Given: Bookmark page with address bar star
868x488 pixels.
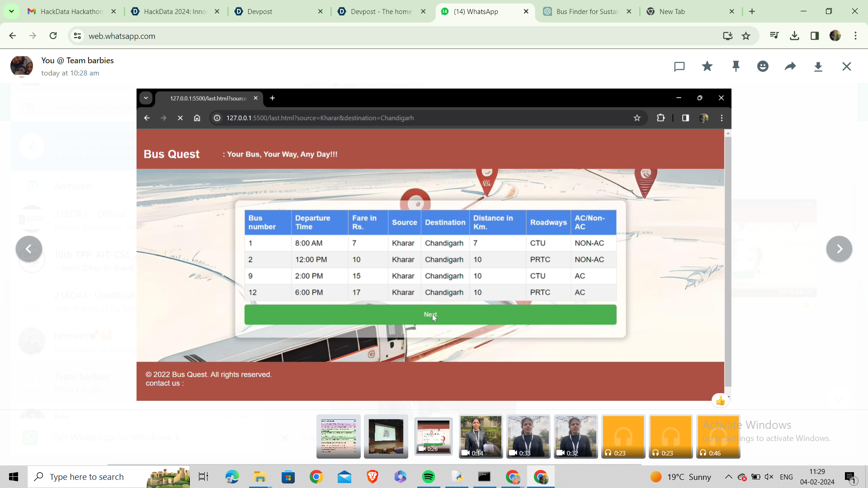Looking at the screenshot, I should (746, 36).
